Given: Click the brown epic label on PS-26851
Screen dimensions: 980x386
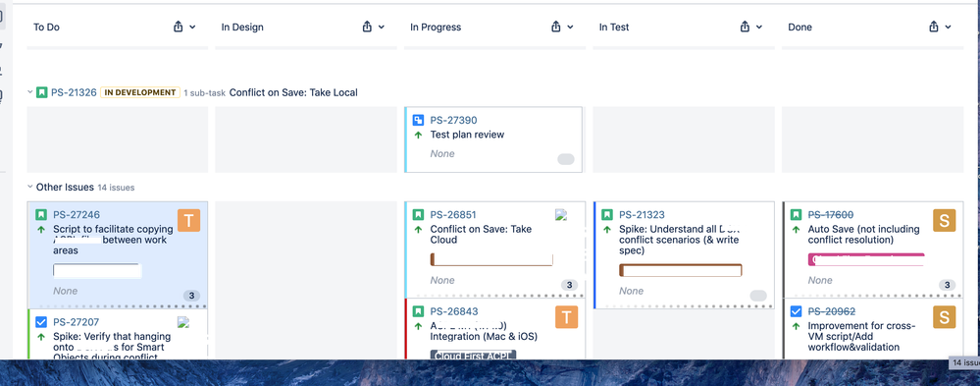Looking at the screenshot, I should pyautogui.click(x=491, y=259).
